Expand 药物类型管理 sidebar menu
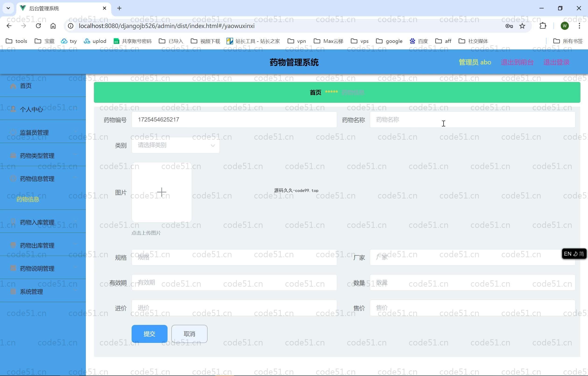Viewport: 588px width, 376px height. pyautogui.click(x=43, y=155)
